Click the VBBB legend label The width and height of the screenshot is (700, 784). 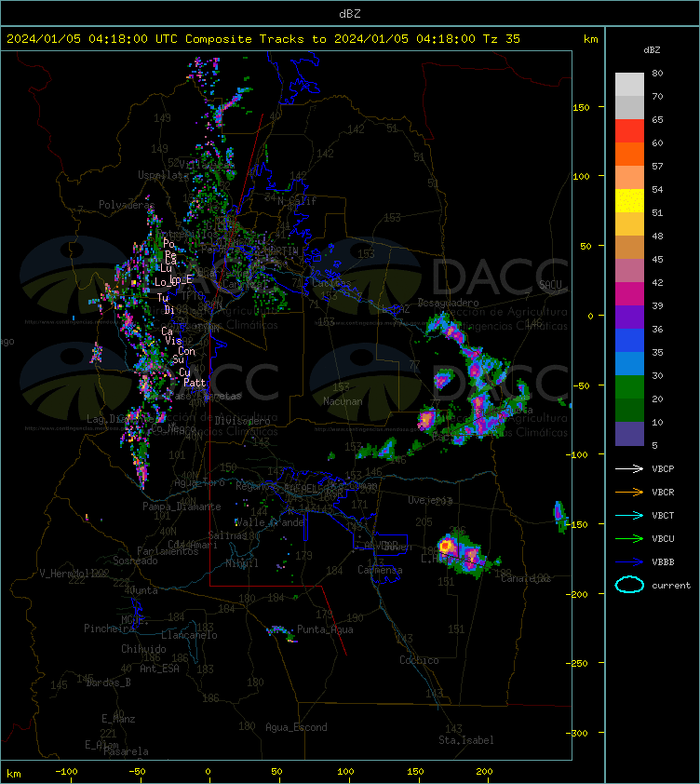coord(663,562)
